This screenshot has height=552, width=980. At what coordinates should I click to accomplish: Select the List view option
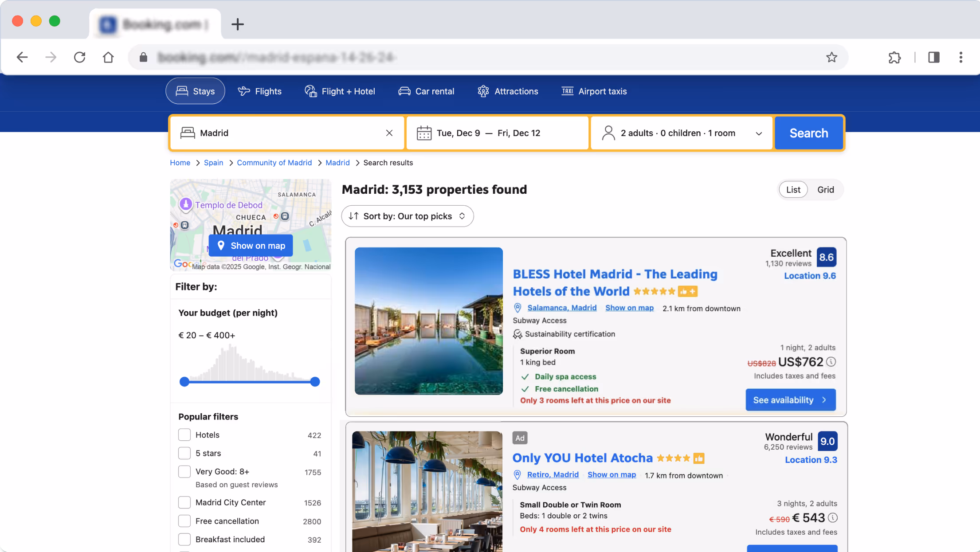pyautogui.click(x=793, y=189)
